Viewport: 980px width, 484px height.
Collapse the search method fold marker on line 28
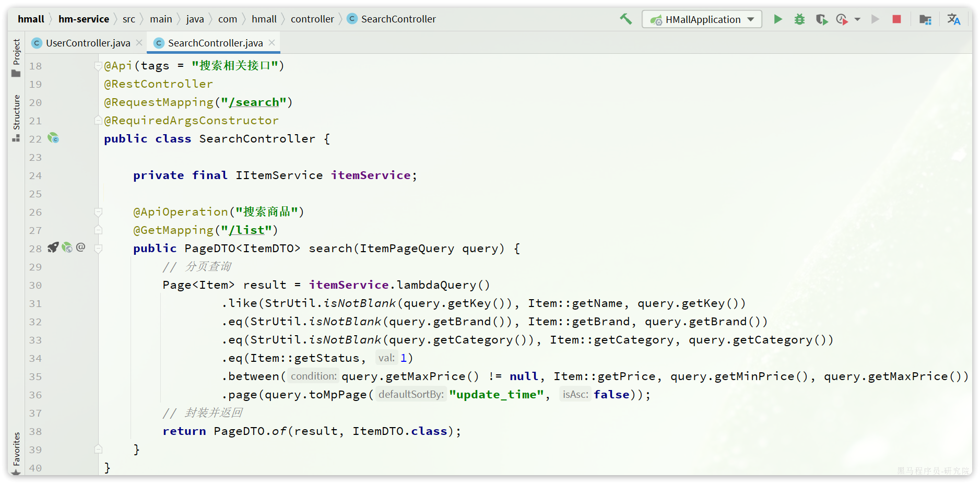(x=98, y=249)
